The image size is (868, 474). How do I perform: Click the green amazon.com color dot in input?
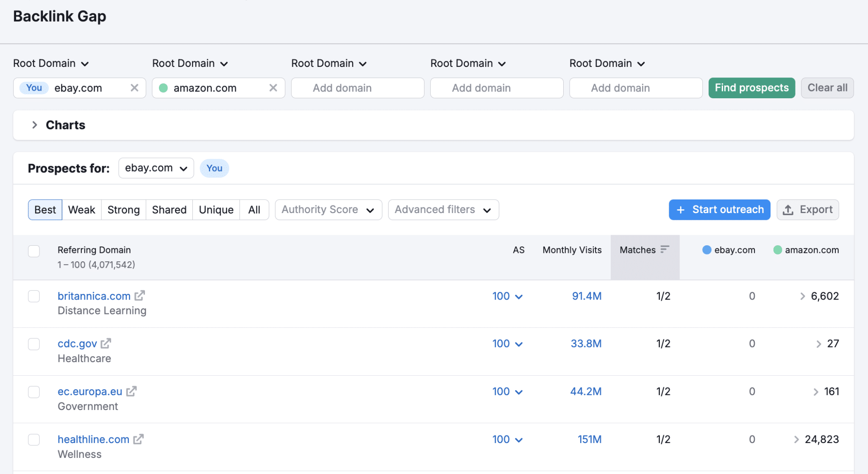[163, 88]
